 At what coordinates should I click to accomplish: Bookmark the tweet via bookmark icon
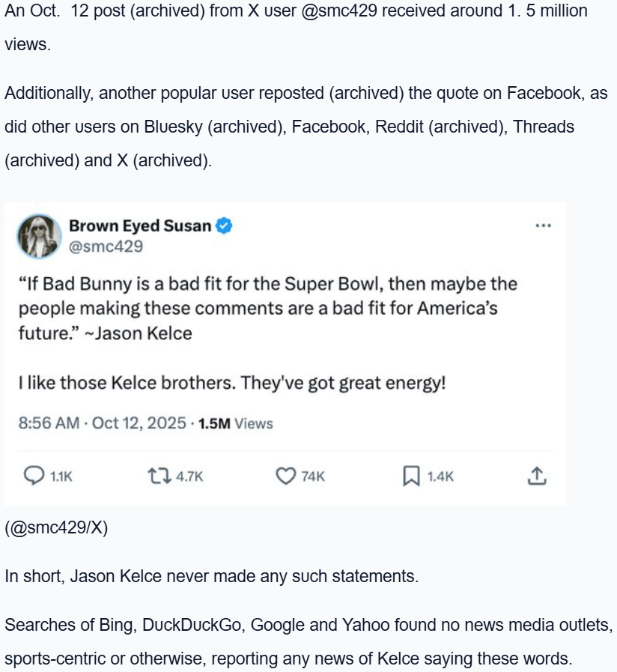(411, 476)
